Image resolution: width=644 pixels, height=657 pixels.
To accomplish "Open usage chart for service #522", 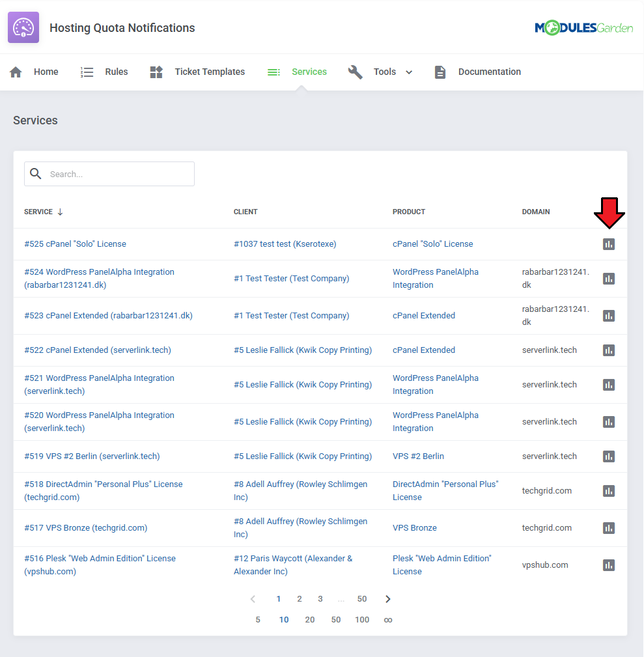I will [x=609, y=350].
